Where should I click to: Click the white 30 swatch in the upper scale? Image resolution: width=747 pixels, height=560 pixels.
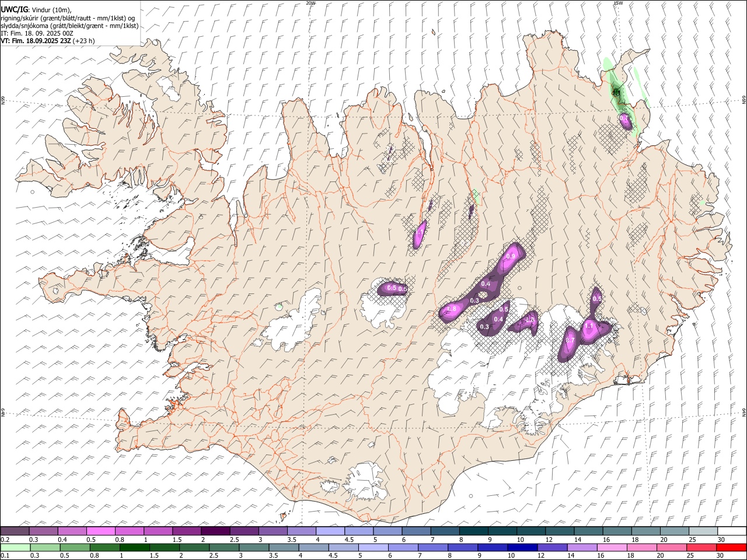pos(732,531)
